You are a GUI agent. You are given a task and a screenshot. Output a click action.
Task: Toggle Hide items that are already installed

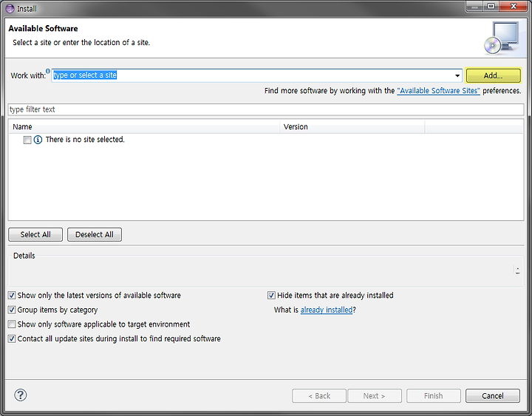271,296
